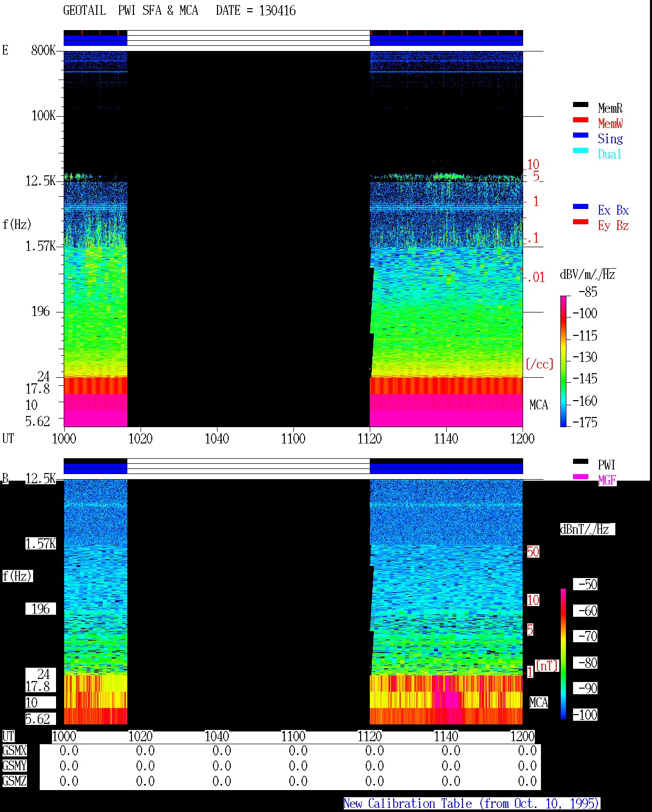Select the MGF legend label
The image size is (652, 812).
tap(607, 480)
